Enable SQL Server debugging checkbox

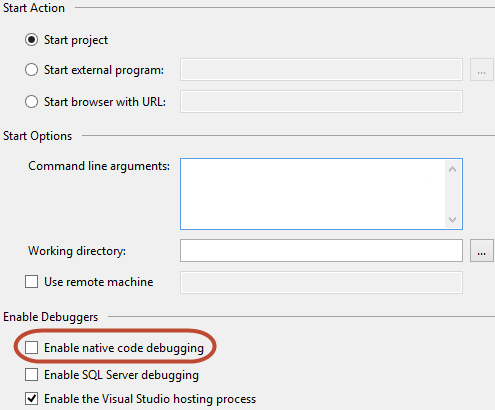pos(31,375)
